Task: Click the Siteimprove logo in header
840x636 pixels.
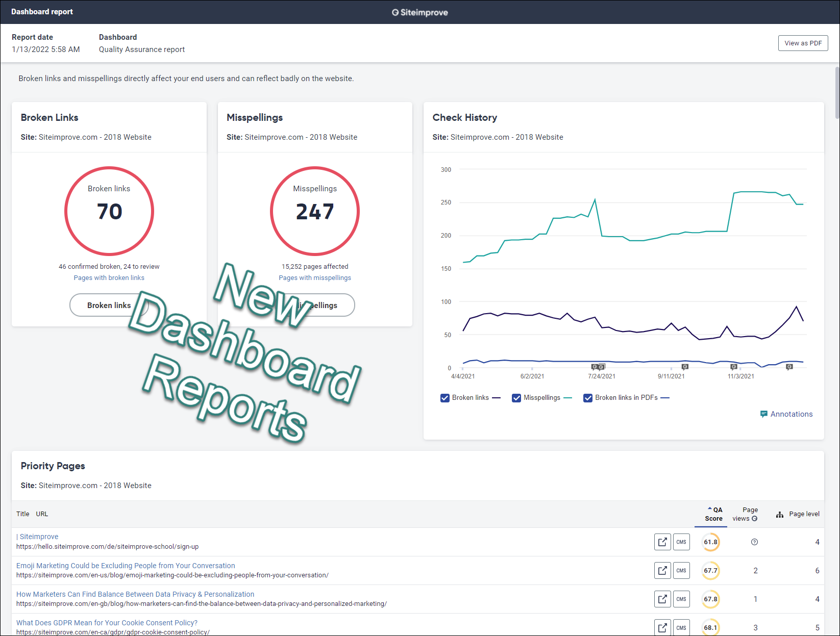Action: pyautogui.click(x=420, y=12)
